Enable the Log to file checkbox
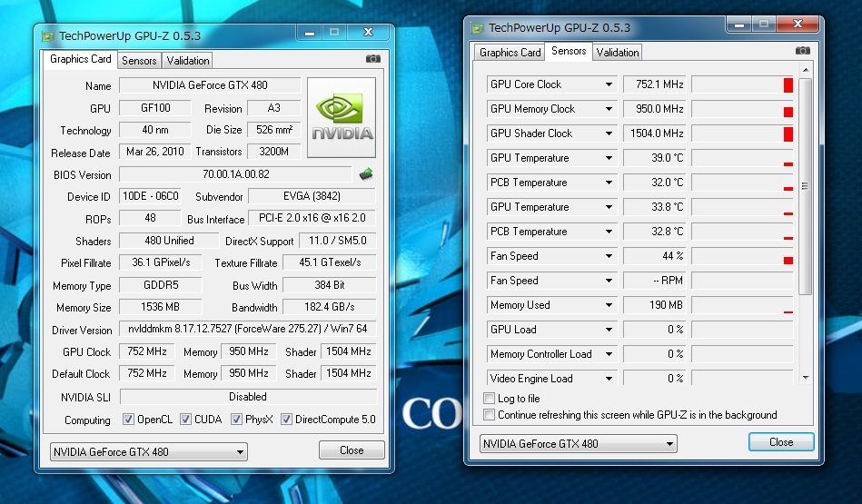Image resolution: width=862 pixels, height=504 pixels. click(490, 399)
